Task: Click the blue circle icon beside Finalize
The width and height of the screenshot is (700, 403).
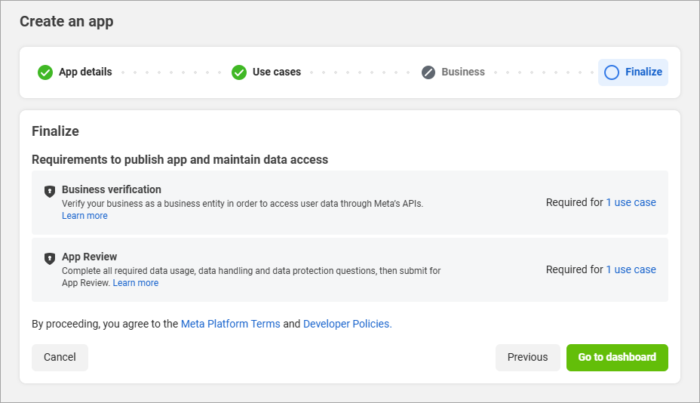Action: (x=612, y=72)
